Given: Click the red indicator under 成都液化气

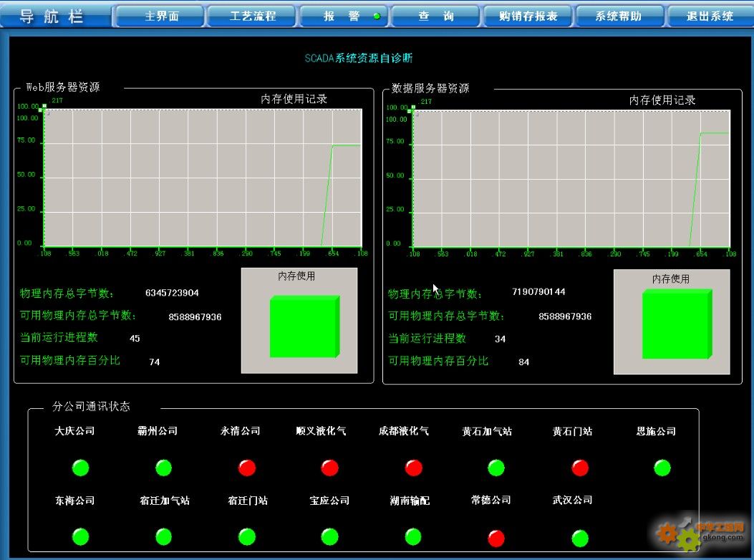Looking at the screenshot, I should pyautogui.click(x=413, y=468).
